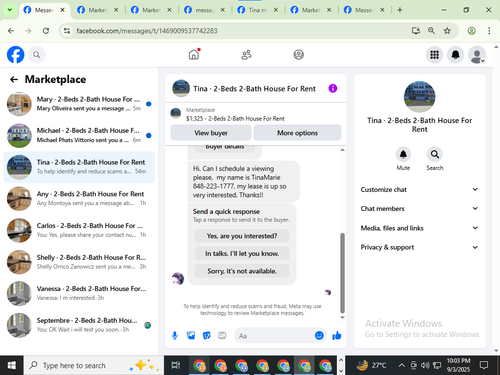Go back from Marketplace with arrow
The width and height of the screenshot is (500, 375).
tap(14, 79)
